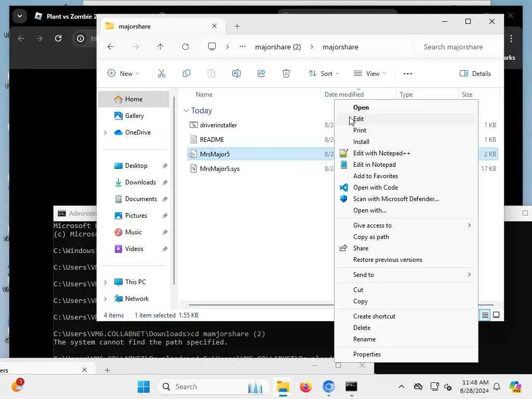Go up one folder level
This screenshot has height=399, width=532.
pyautogui.click(x=160, y=47)
